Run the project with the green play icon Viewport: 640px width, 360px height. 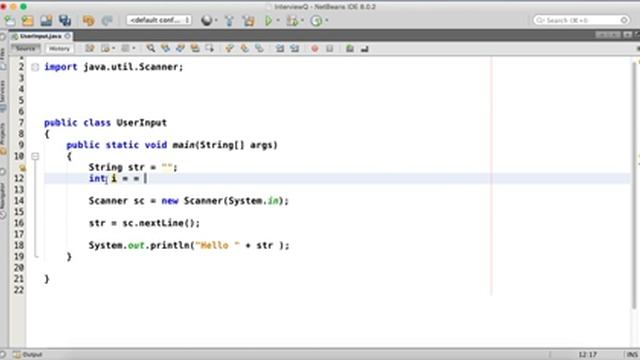[x=268, y=20]
